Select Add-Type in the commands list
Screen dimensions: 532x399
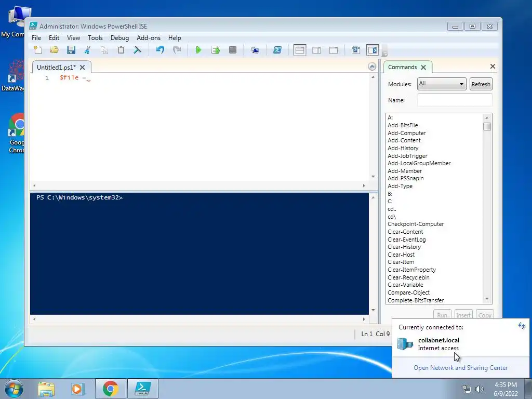(x=400, y=186)
